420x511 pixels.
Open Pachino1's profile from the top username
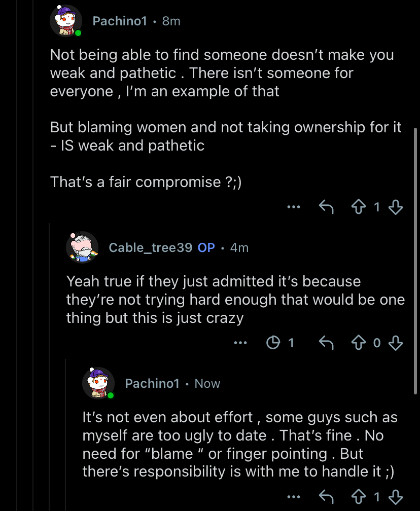tap(120, 21)
